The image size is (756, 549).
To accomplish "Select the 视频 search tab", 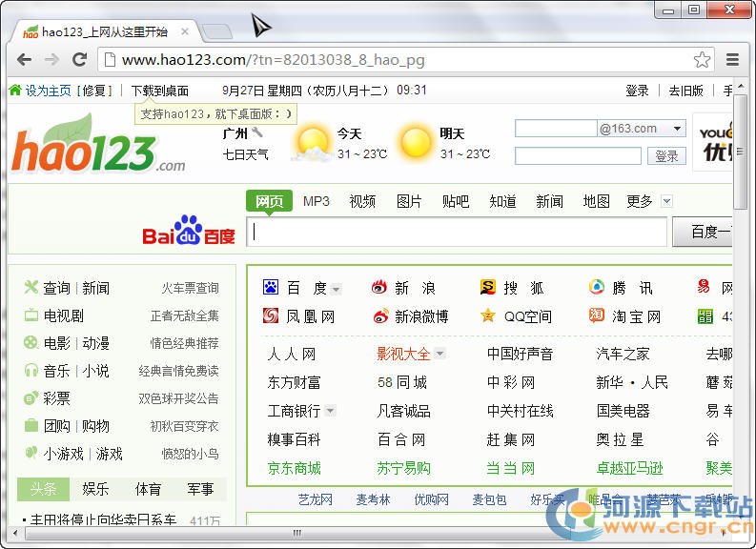I will (362, 201).
